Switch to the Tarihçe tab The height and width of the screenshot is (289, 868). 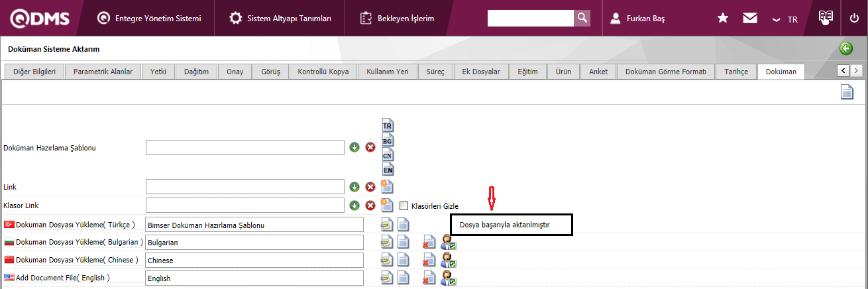[735, 71]
